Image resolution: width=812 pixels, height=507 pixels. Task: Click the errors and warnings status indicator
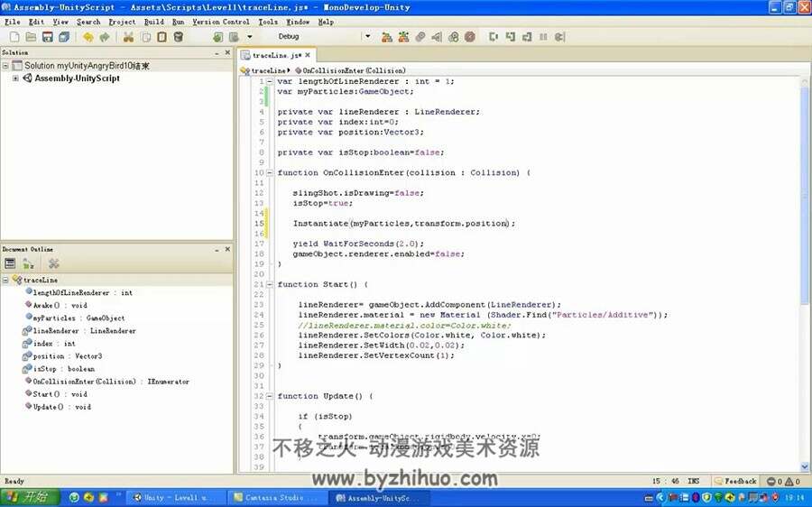[784, 481]
